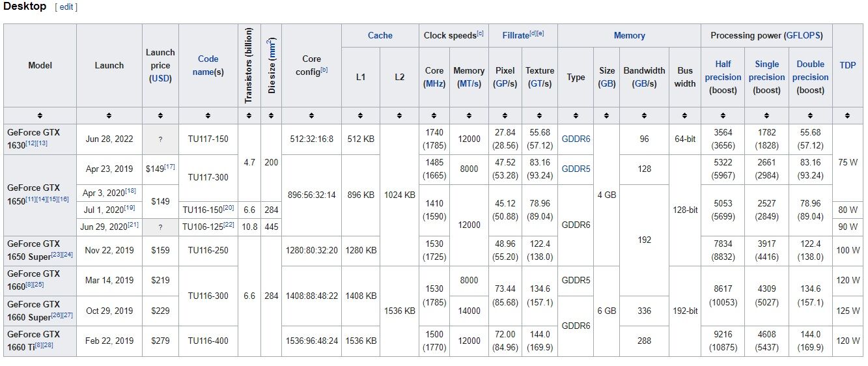Open the Half precision header link
The width and height of the screenshot is (868, 366).
pos(723,70)
